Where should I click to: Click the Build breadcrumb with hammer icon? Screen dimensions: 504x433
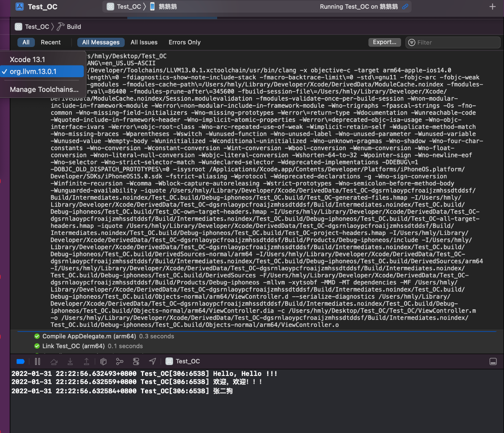tap(69, 26)
